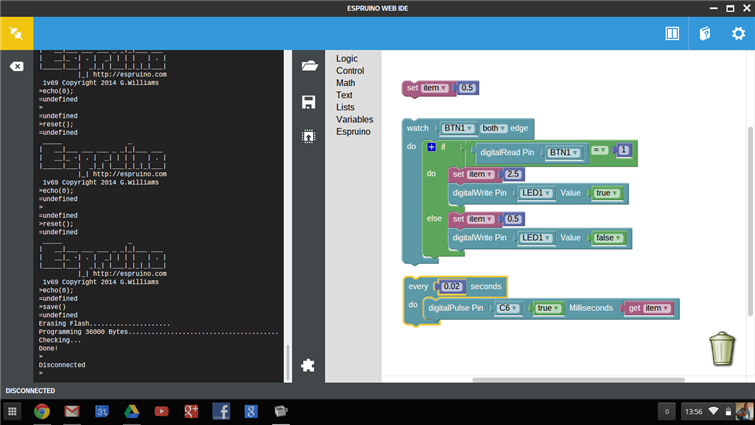Click the trash can in the Blockly workspace

pos(722,348)
